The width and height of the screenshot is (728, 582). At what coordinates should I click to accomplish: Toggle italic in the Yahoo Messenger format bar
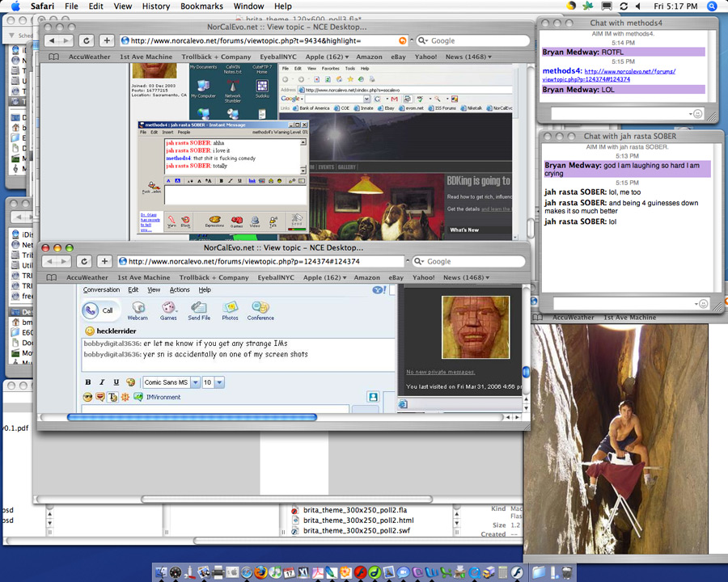102,382
